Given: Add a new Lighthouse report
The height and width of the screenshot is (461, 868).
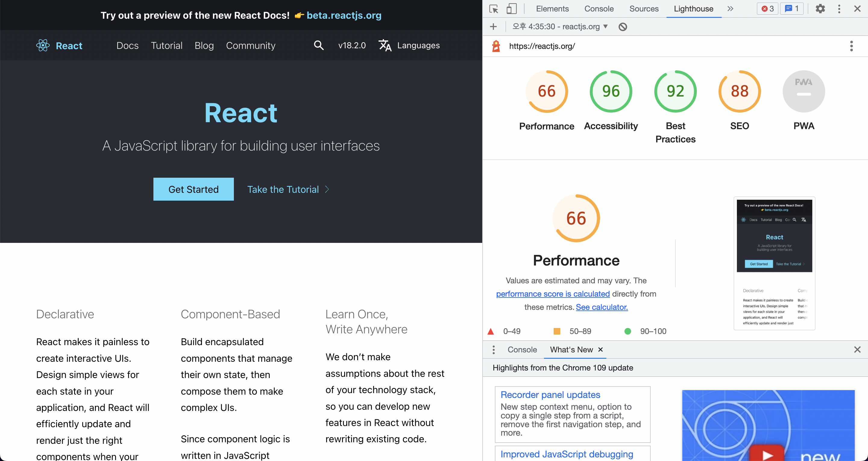Looking at the screenshot, I should (x=493, y=27).
